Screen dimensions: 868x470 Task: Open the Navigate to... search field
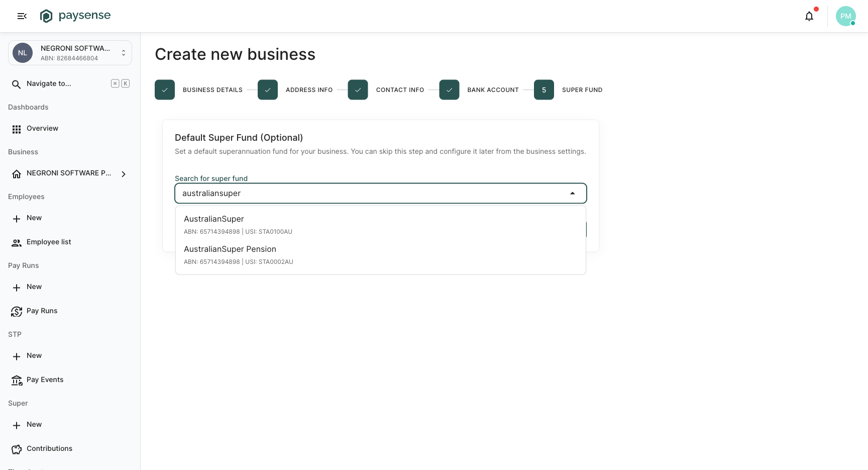70,83
